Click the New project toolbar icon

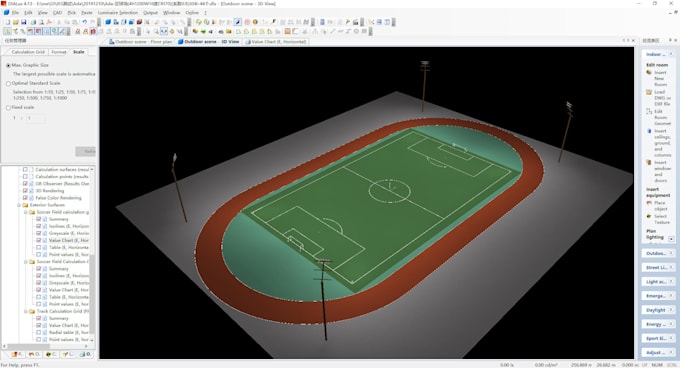click(7, 22)
